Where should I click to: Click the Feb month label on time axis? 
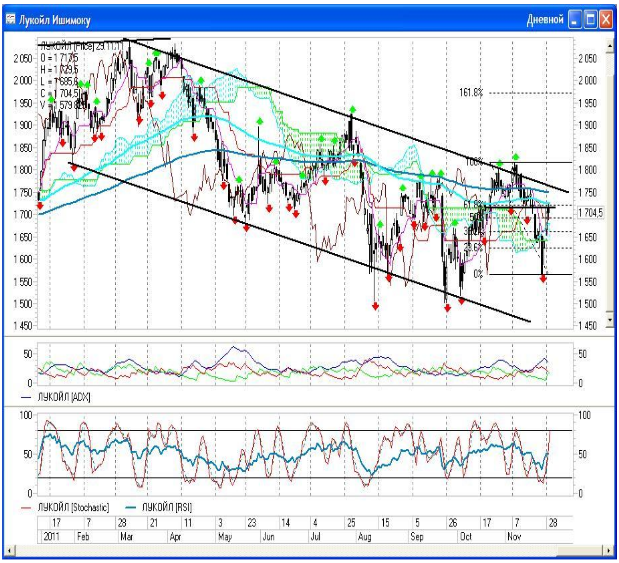point(83,536)
